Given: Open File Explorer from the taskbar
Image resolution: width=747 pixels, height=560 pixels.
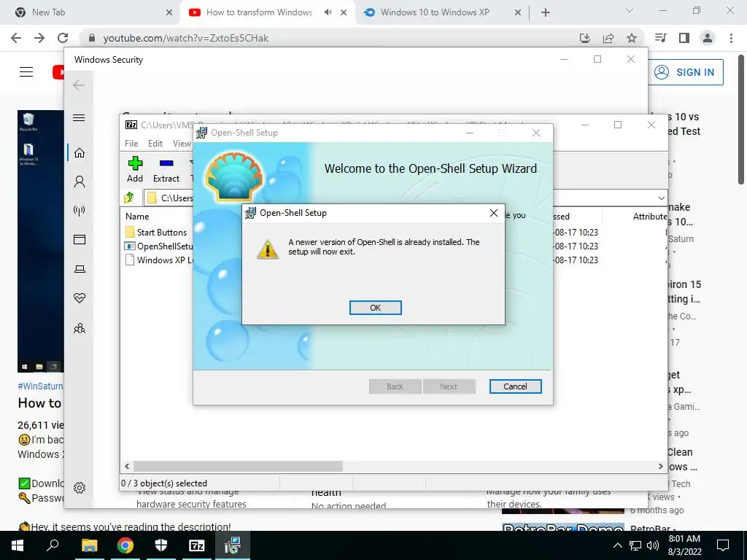Looking at the screenshot, I should coord(89,545).
